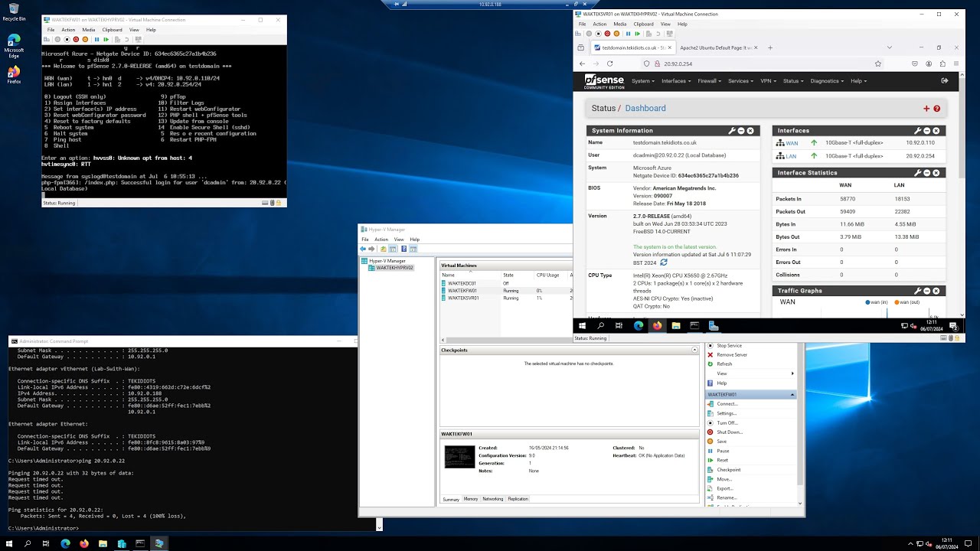Screen dimensions: 980x551
Task: Click Turn Off icon in WAKTEKSVR01 VM toolbar
Action: click(x=598, y=34)
